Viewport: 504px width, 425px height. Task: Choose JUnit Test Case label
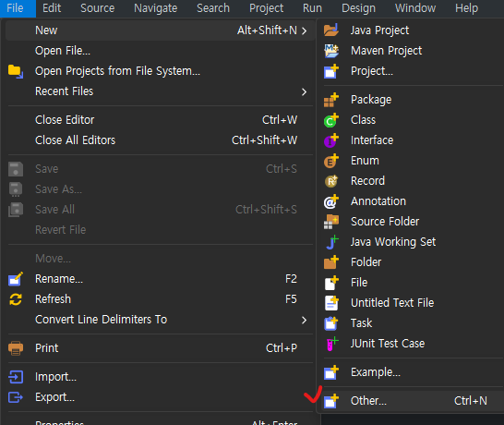click(x=388, y=344)
